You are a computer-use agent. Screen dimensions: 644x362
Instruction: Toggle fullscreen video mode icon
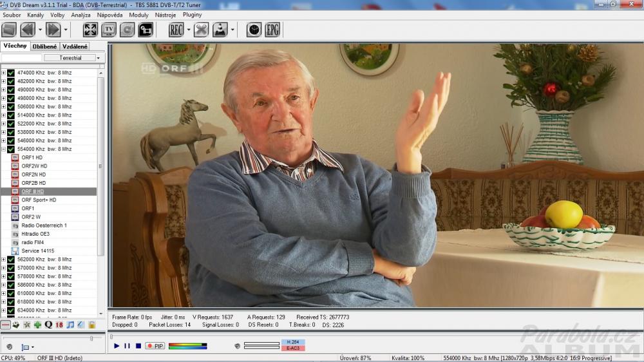tap(90, 30)
